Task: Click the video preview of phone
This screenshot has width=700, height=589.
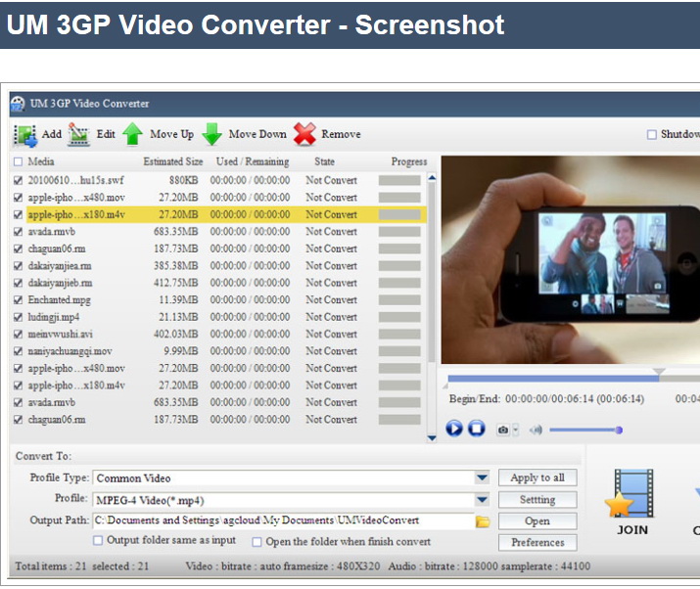Action: click(x=571, y=259)
